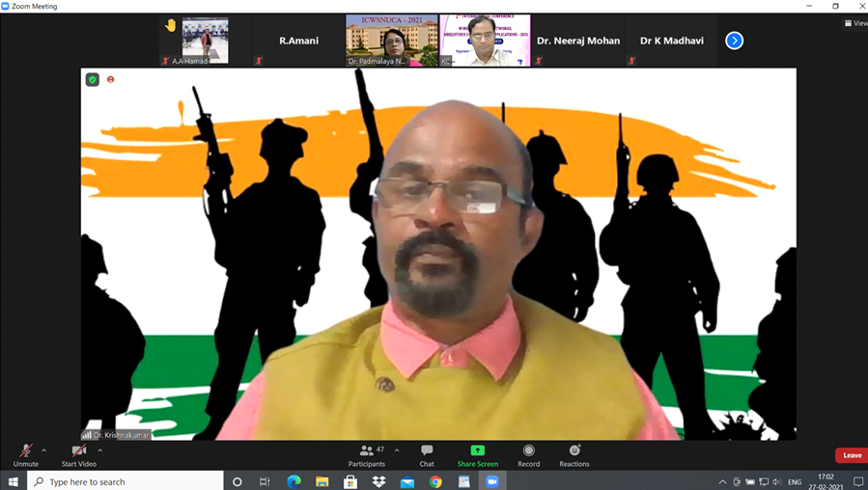Select Dr. Padmalaya's video thumbnail
The height and width of the screenshot is (490, 868).
coord(391,41)
